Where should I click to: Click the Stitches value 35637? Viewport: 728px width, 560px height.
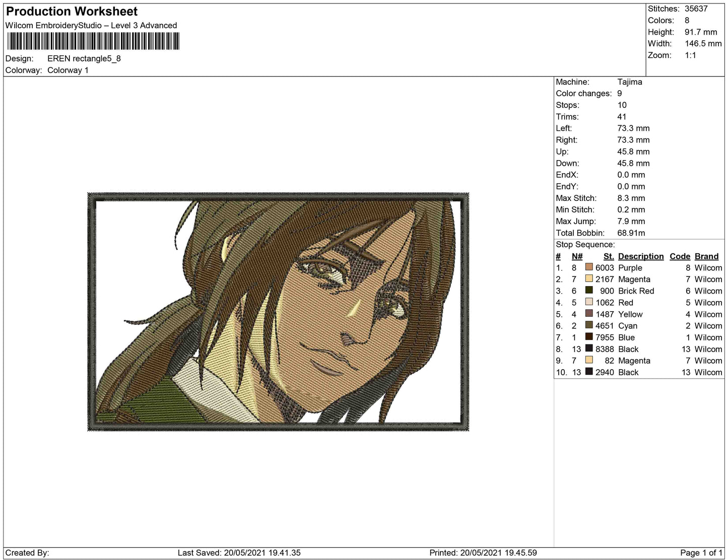click(696, 9)
